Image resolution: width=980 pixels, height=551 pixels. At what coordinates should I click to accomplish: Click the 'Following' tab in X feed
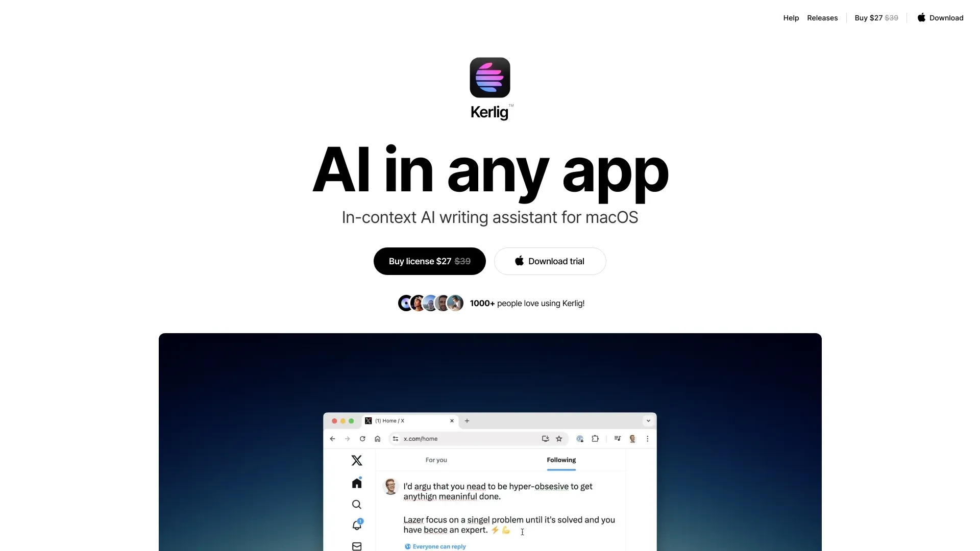(561, 460)
